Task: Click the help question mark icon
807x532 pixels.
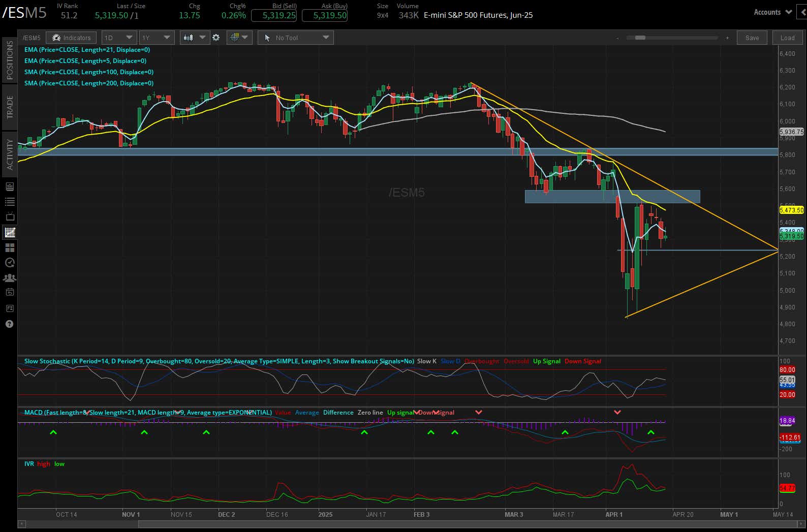Action: (x=9, y=324)
